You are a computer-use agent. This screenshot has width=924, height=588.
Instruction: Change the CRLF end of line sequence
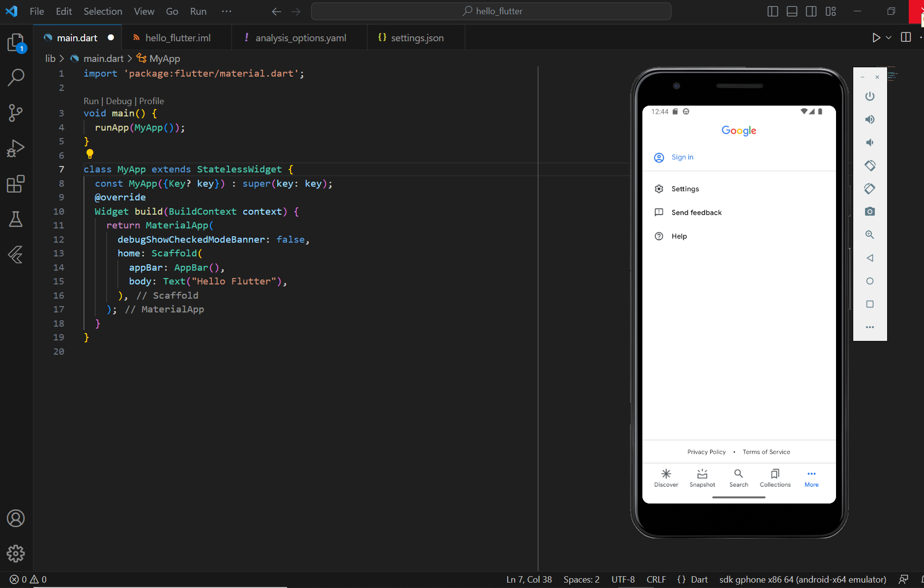(656, 580)
